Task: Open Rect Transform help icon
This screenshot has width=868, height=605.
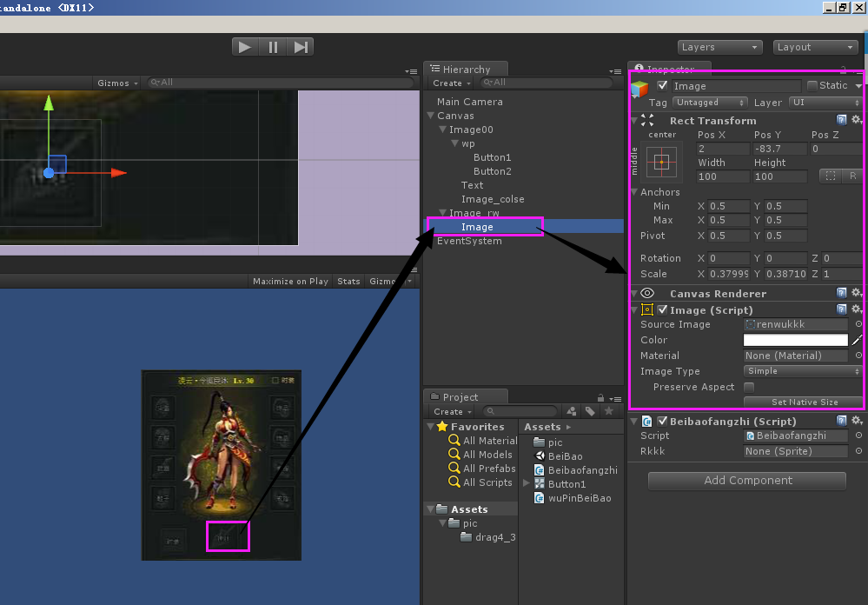Action: tap(841, 120)
